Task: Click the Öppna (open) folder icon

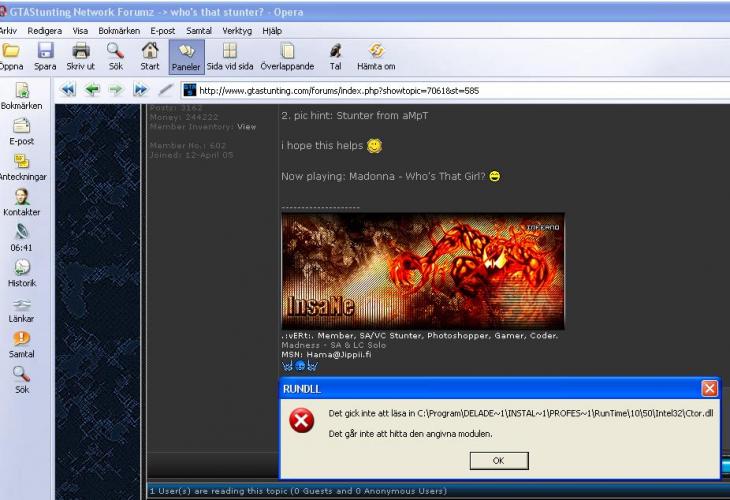Action: pyautogui.click(x=11, y=51)
